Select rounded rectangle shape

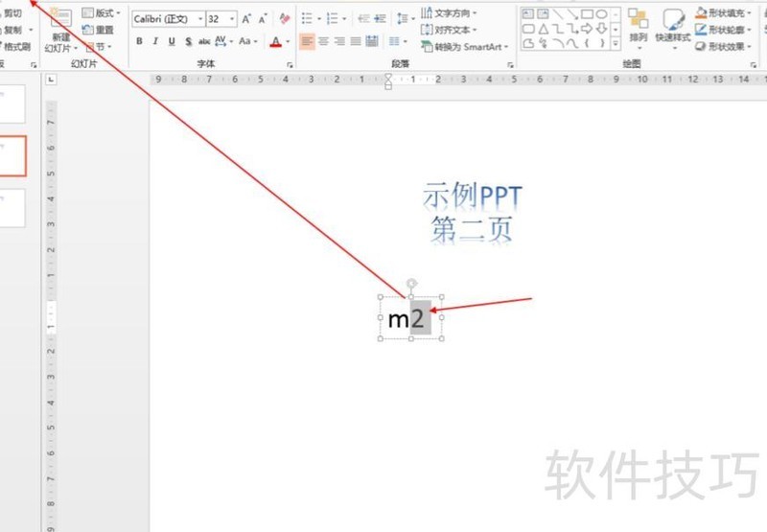528,29
